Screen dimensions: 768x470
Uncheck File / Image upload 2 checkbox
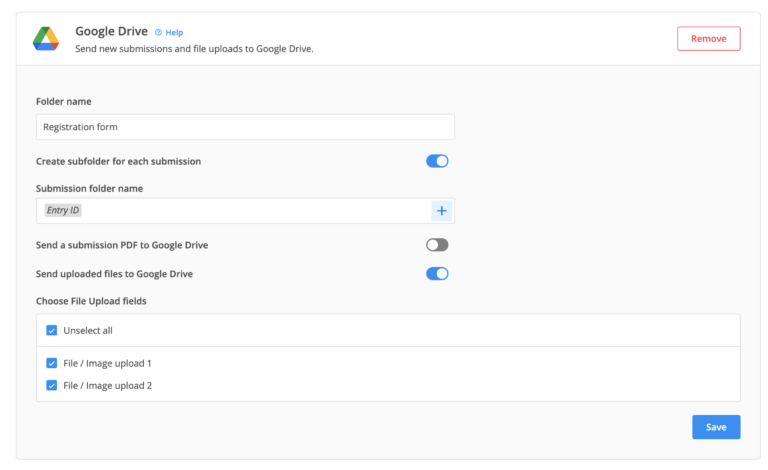(x=51, y=386)
